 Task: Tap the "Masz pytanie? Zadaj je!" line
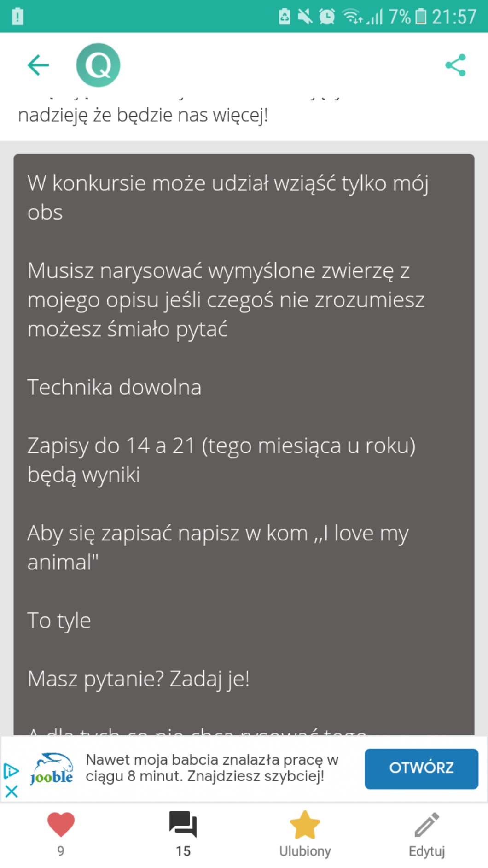[x=138, y=679]
